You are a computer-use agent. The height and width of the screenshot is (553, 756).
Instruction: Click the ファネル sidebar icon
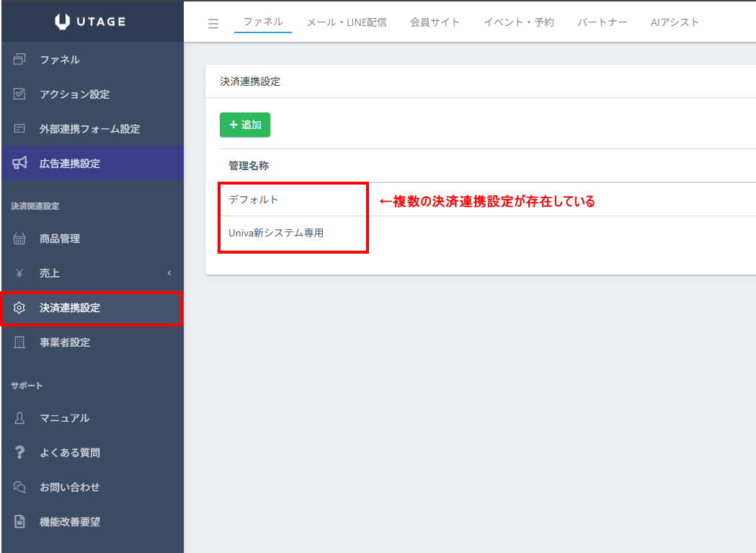(20, 60)
